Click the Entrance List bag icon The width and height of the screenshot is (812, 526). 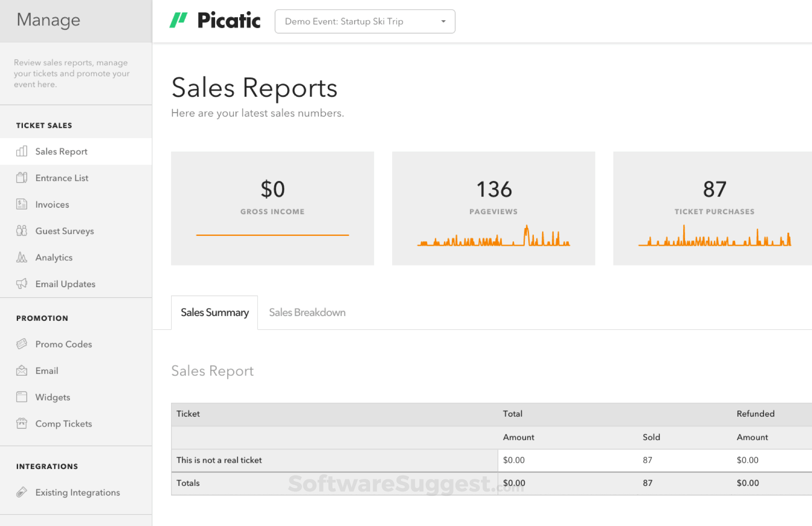pyautogui.click(x=21, y=177)
